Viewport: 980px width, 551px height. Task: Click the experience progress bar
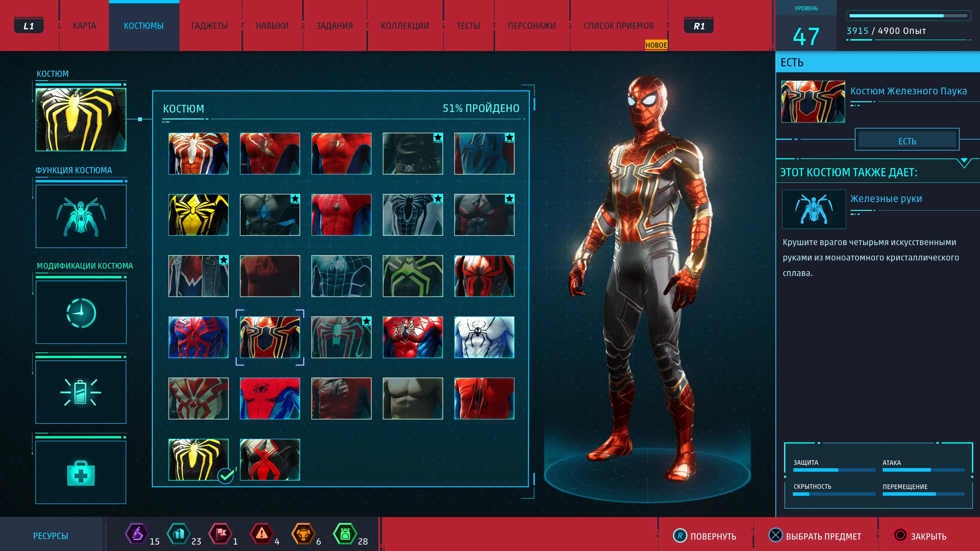908,16
